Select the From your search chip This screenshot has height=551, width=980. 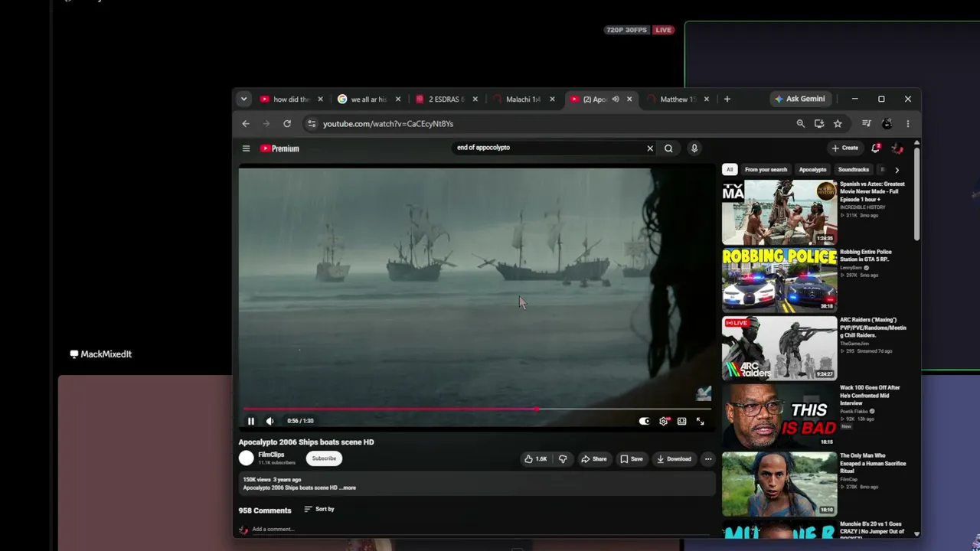tap(766, 170)
